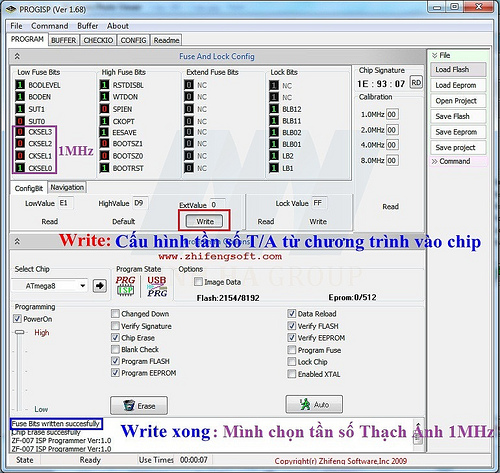The image size is (500, 473).
Task: Enable the Program Fuse checkbox
Action: (x=292, y=350)
